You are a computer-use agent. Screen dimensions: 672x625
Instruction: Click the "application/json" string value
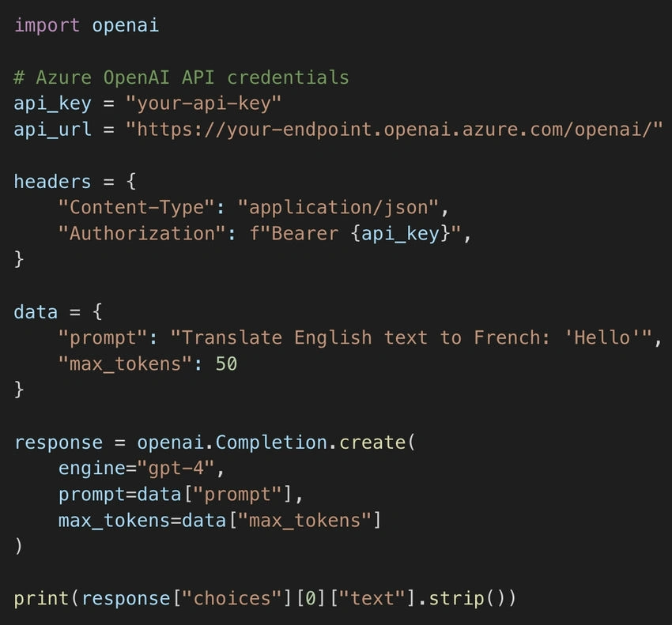point(338,207)
